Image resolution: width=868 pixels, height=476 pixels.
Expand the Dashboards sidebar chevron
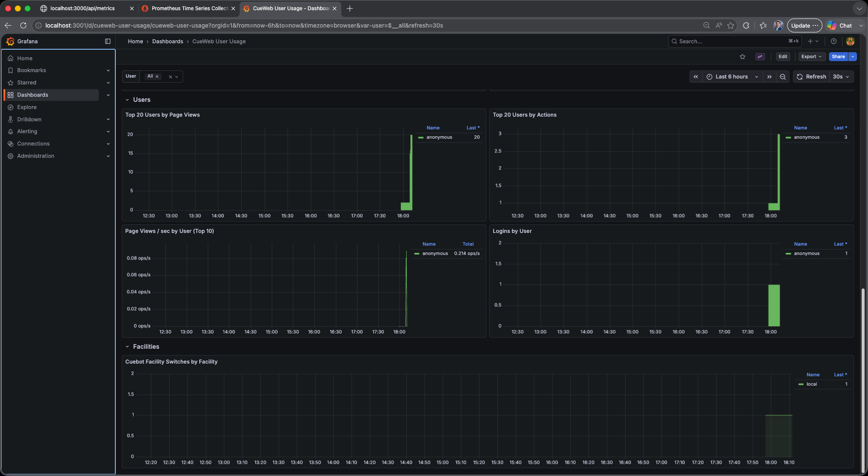point(108,95)
